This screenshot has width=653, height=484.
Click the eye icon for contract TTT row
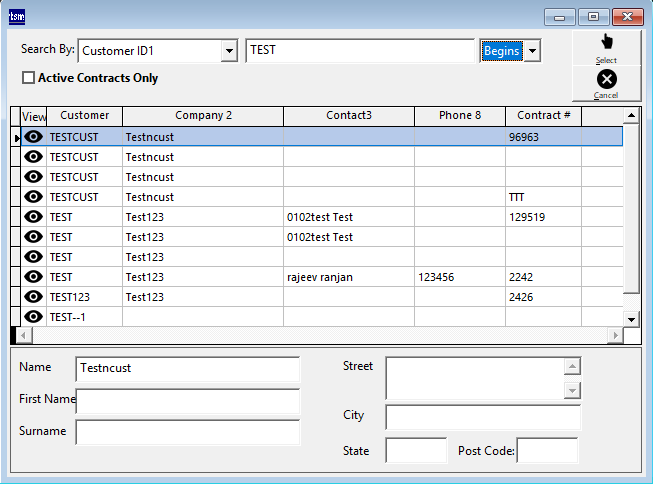pyautogui.click(x=34, y=197)
